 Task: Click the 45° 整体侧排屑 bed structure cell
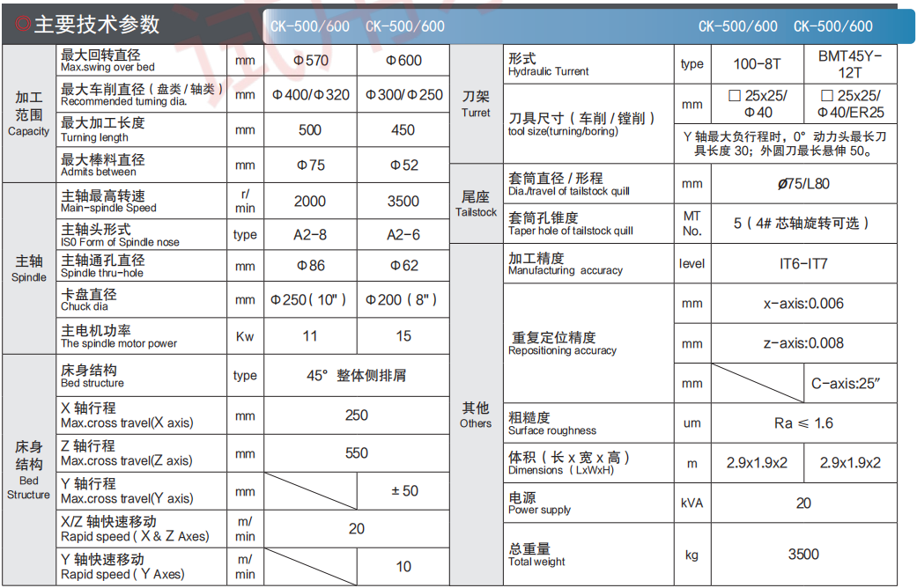click(x=357, y=375)
